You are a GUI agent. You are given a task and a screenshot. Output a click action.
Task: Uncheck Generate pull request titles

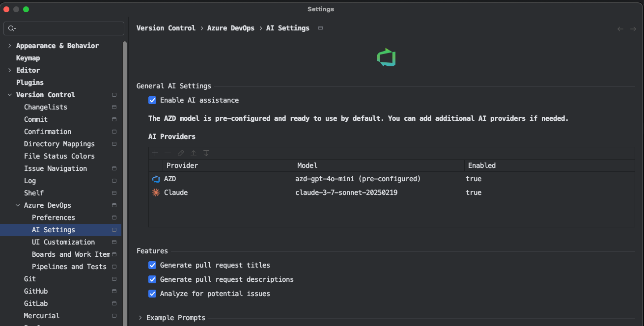click(x=152, y=265)
